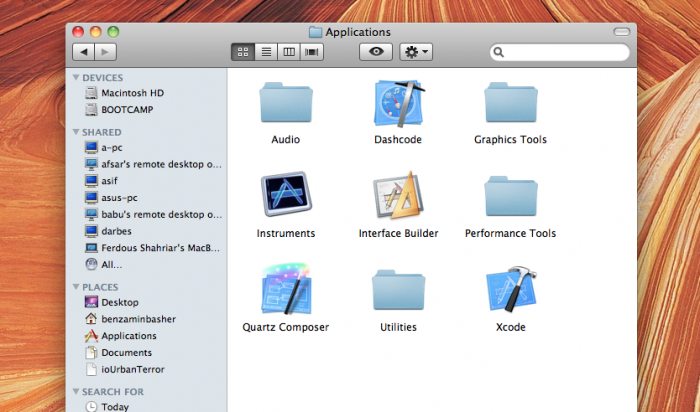This screenshot has width=700, height=412.
Task: Switch to column view mode
Action: 290,51
